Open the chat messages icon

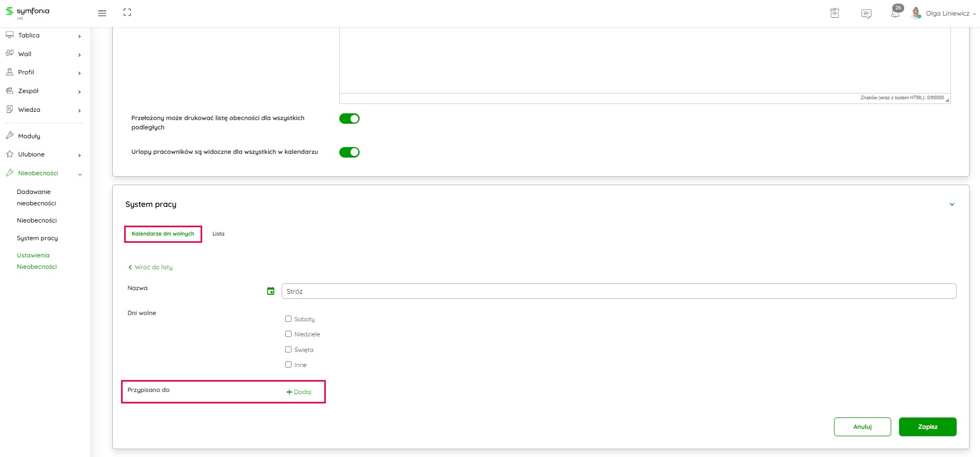click(866, 14)
